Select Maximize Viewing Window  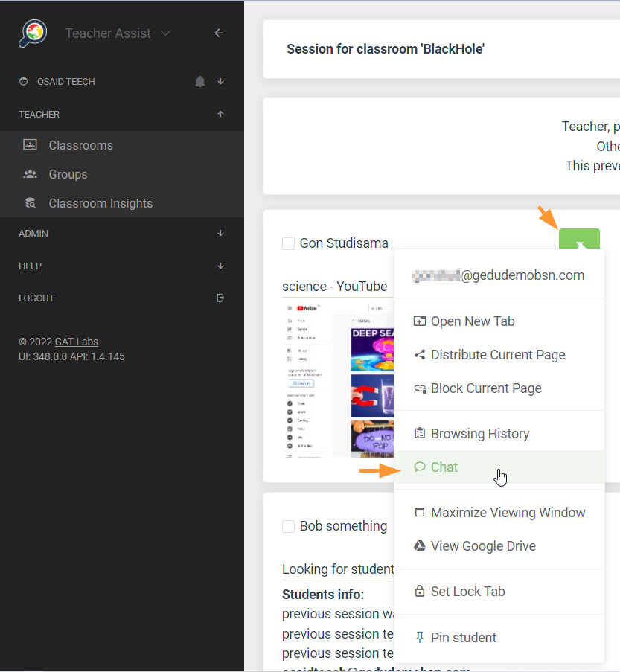click(499, 512)
